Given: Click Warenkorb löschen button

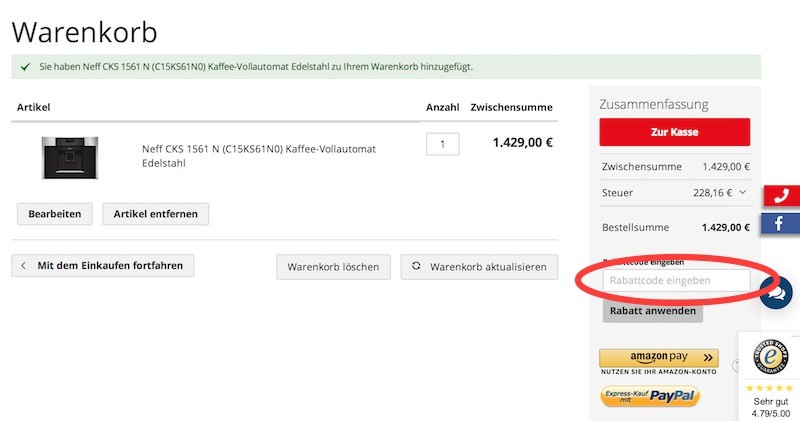Looking at the screenshot, I should (x=333, y=267).
